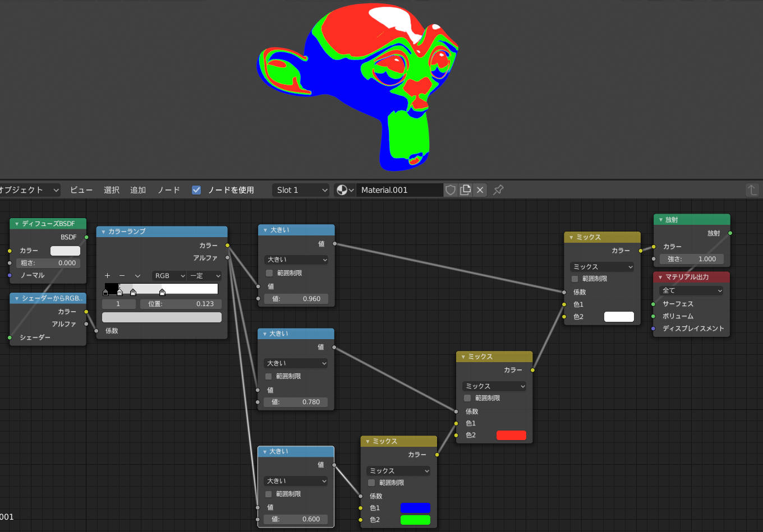The height and width of the screenshot is (532, 763).
Task: Click output socket of the 0.960 大きい node
Action: point(334,244)
